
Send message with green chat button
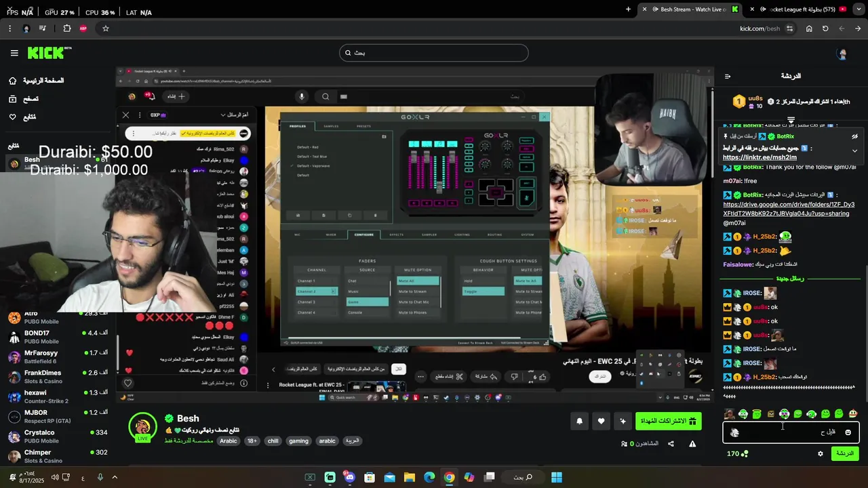(x=845, y=453)
